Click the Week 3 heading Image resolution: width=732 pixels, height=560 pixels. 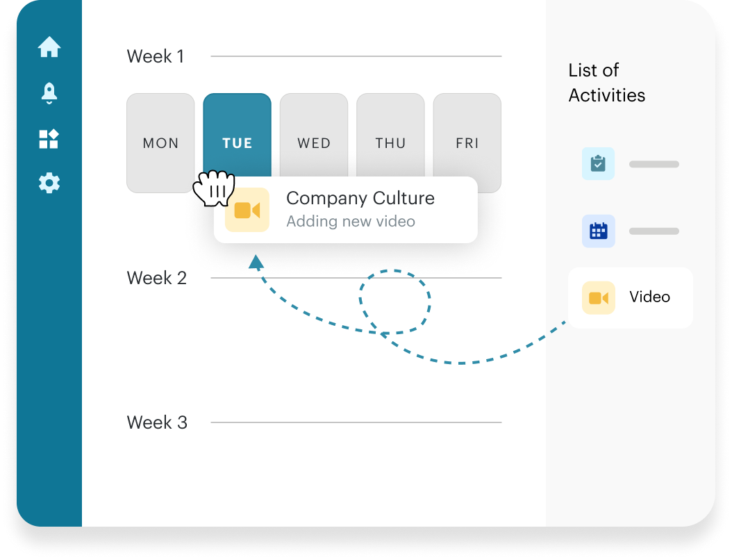pyautogui.click(x=157, y=422)
